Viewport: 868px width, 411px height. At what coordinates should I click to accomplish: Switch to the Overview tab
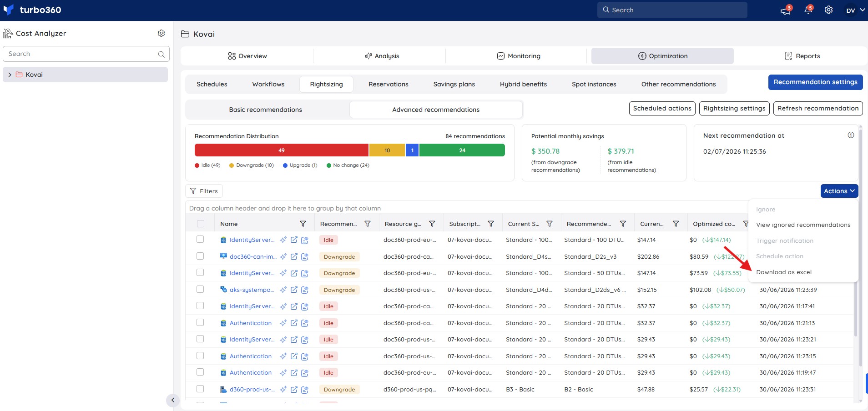[x=247, y=56]
